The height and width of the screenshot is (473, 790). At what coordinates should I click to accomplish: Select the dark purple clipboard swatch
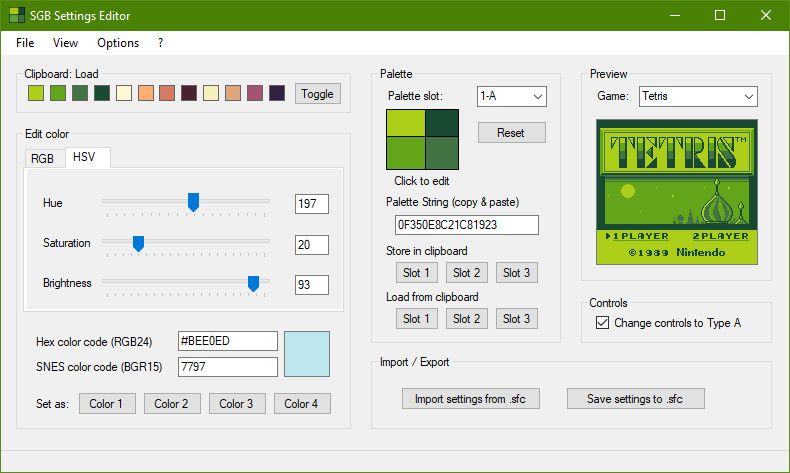(x=277, y=93)
